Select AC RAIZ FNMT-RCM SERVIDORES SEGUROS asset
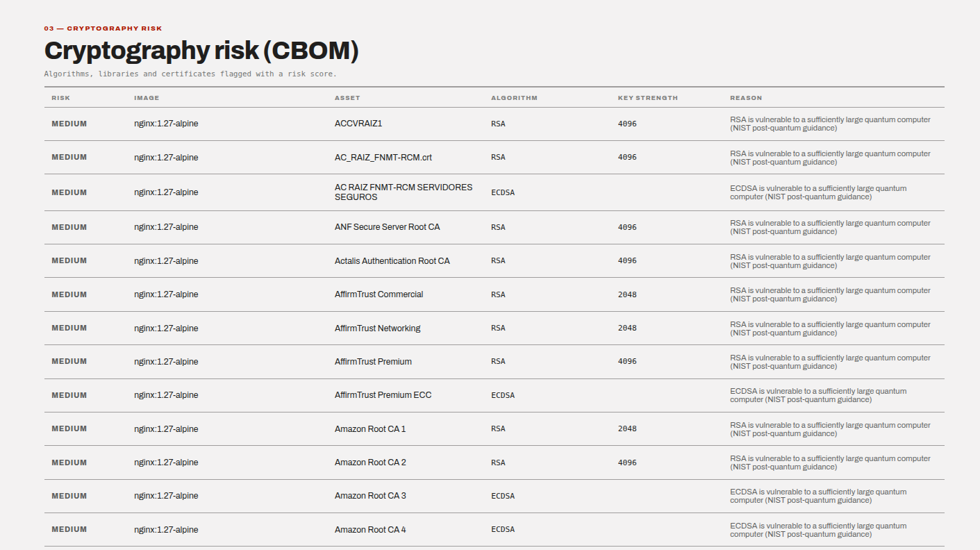This screenshot has height=550, width=980. (x=404, y=192)
